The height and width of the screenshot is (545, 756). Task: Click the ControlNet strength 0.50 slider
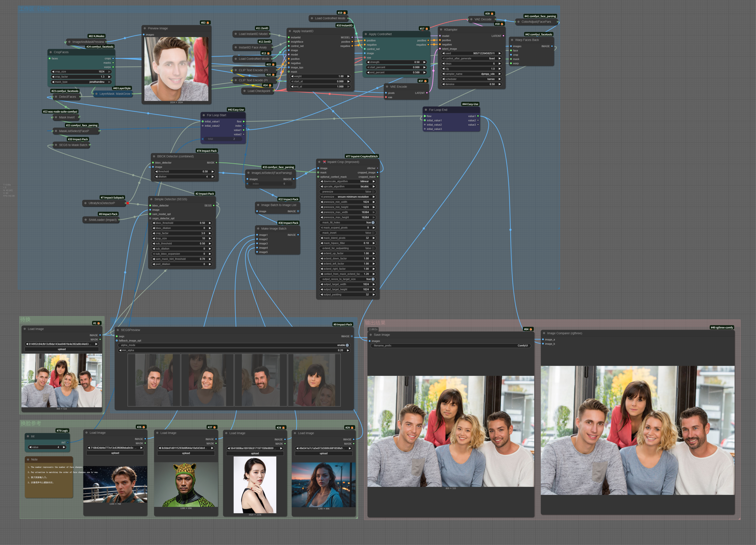[x=396, y=62]
